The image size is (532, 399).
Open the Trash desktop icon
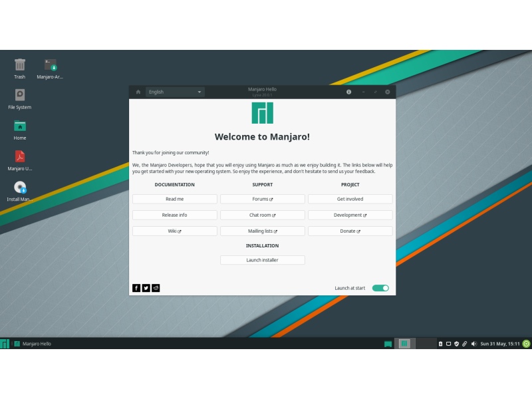click(x=20, y=68)
